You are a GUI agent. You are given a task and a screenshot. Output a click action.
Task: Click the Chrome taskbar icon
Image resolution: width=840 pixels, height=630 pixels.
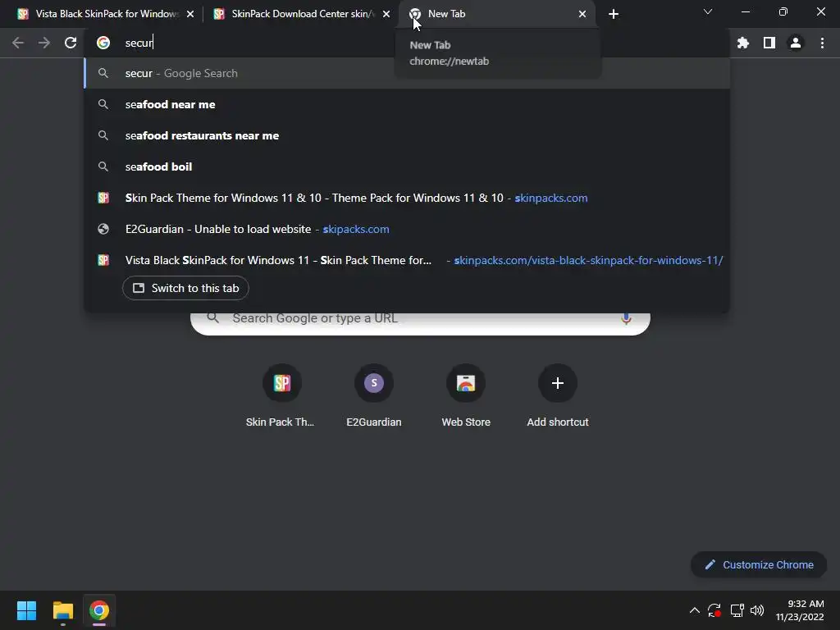tap(99, 610)
